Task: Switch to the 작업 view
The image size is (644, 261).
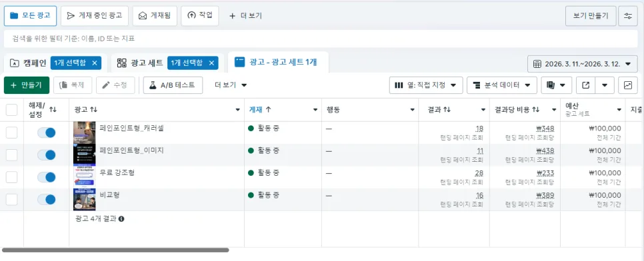Action: (x=200, y=16)
